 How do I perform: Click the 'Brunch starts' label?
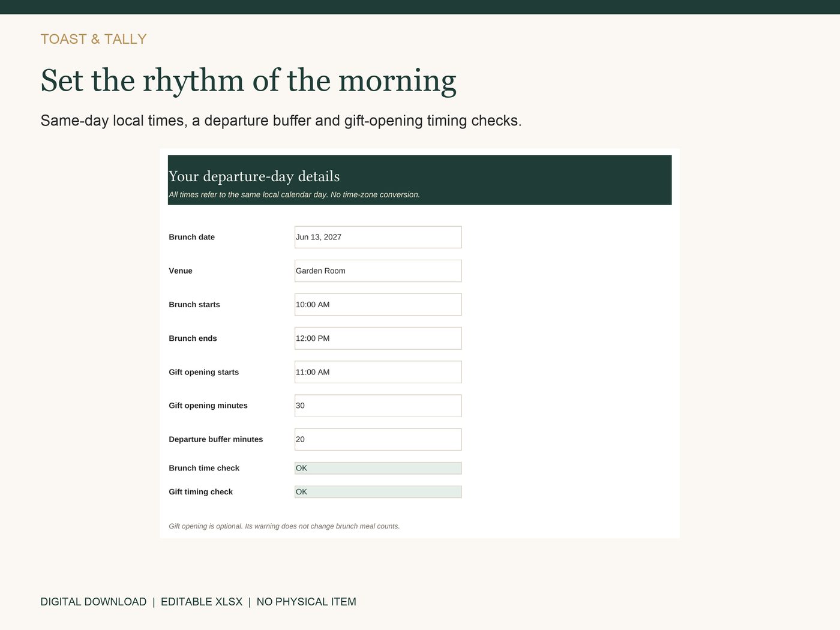coord(194,305)
